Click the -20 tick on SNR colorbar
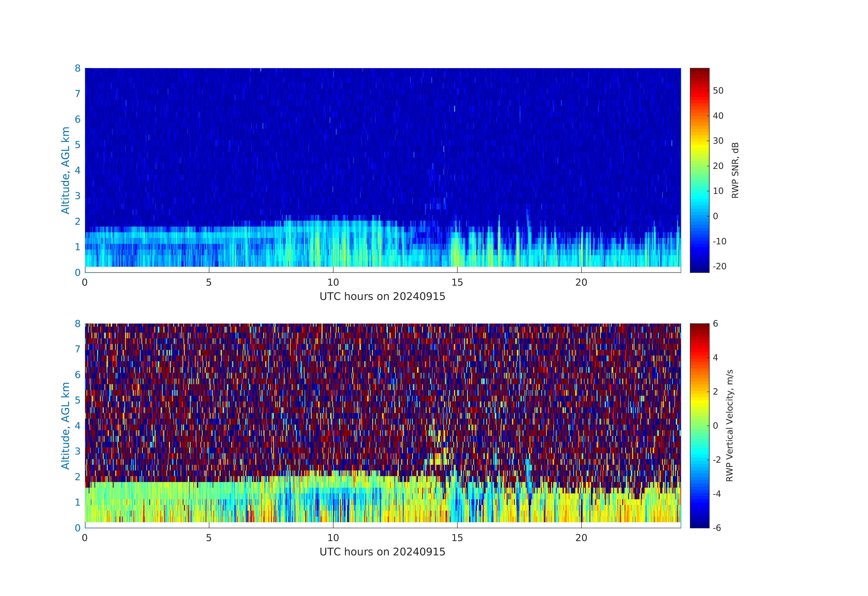Image resolution: width=868 pixels, height=596 pixels. [719, 266]
